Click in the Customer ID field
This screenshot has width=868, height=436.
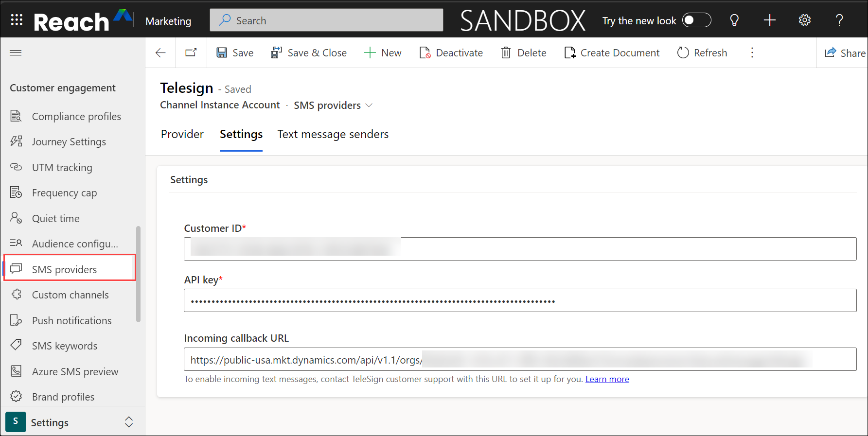[x=519, y=249]
